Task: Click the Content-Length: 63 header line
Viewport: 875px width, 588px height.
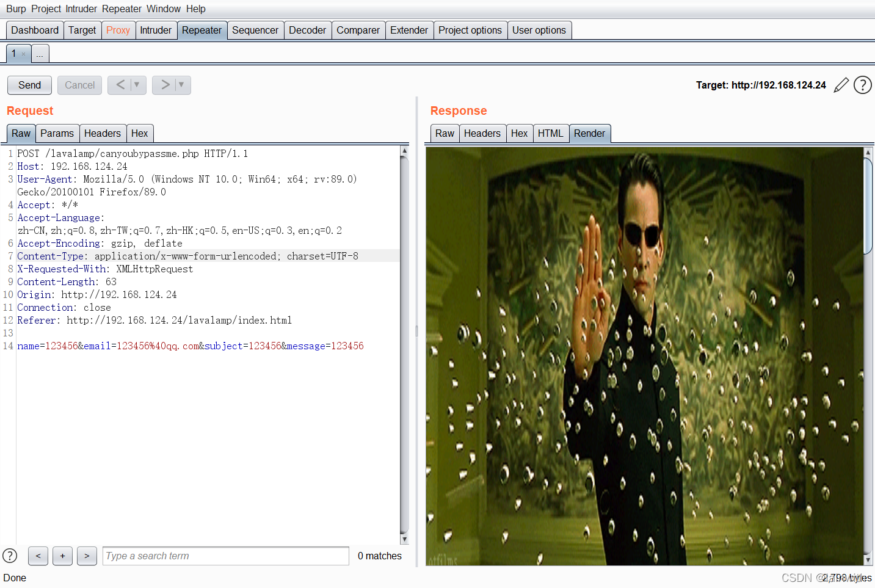Action: tap(67, 281)
